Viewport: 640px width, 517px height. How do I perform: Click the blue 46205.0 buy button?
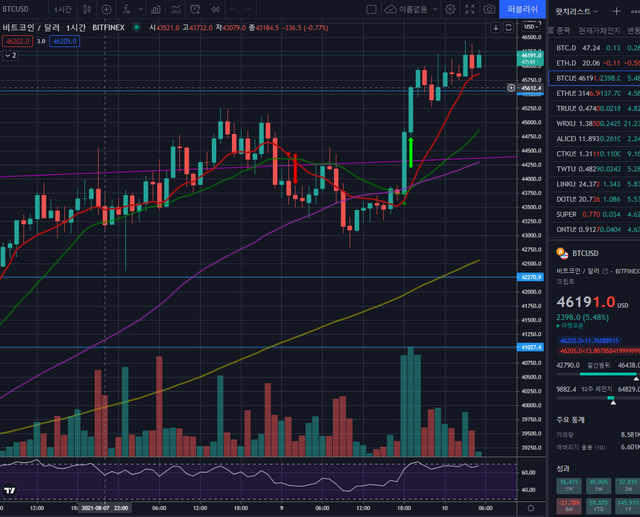point(64,41)
